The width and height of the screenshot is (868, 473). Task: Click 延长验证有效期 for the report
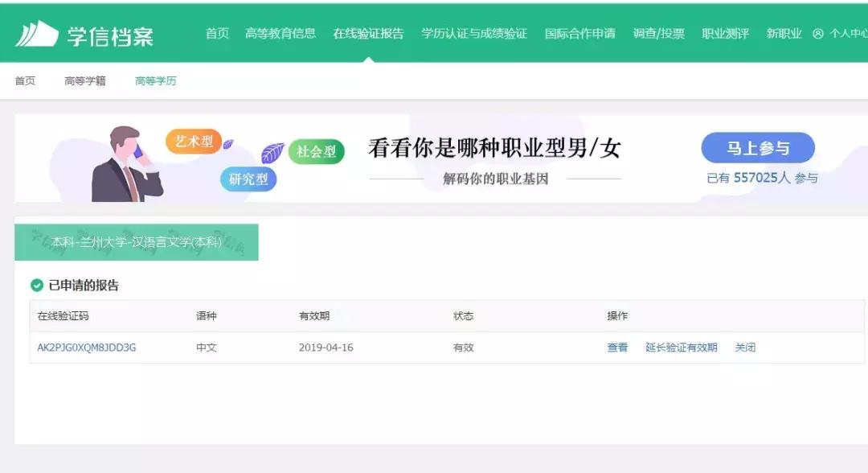pos(679,348)
